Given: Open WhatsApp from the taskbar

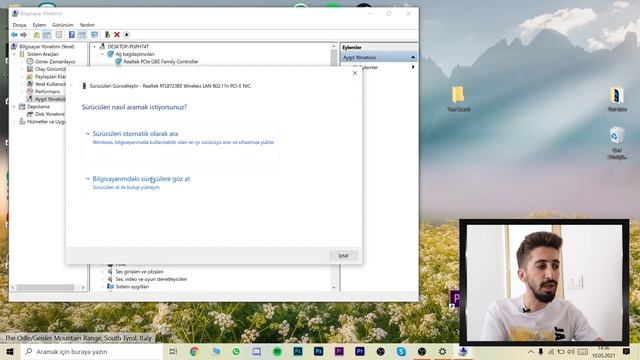Looking at the screenshot, I should [236, 351].
